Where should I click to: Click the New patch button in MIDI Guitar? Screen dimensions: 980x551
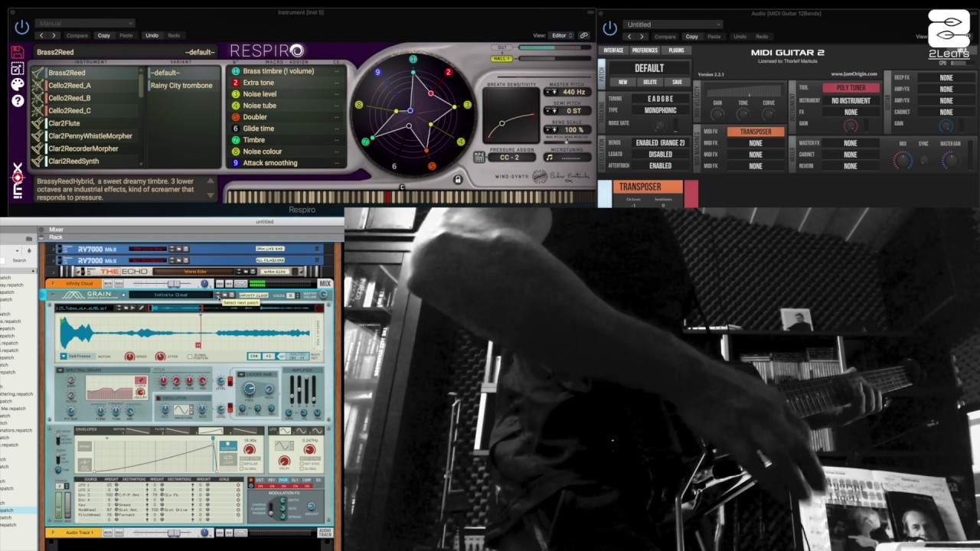(x=622, y=82)
